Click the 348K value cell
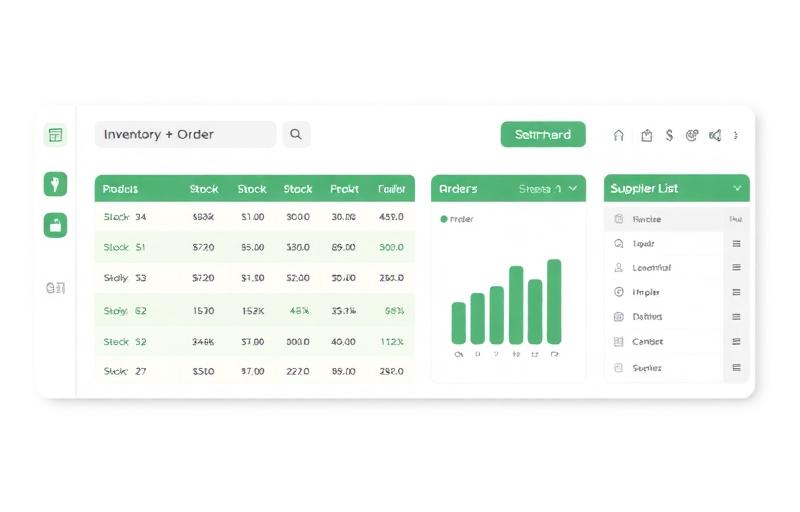 (203, 342)
